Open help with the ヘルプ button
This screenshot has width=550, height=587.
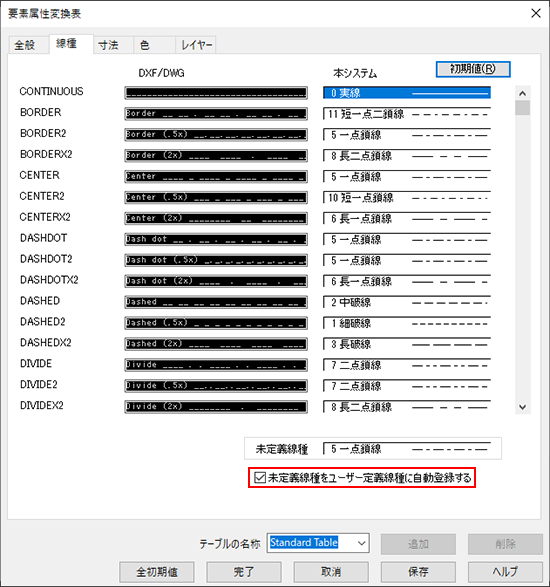click(505, 572)
